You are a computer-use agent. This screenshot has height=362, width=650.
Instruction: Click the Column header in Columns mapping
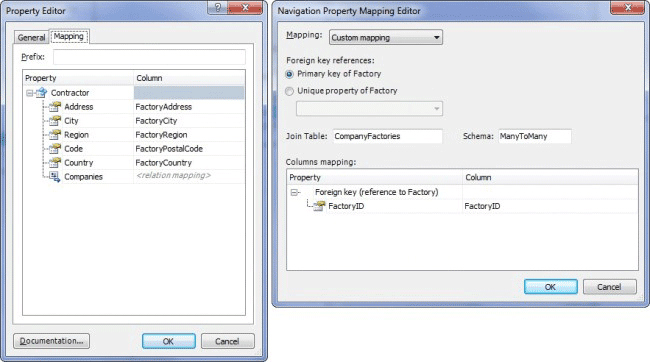(x=550, y=177)
